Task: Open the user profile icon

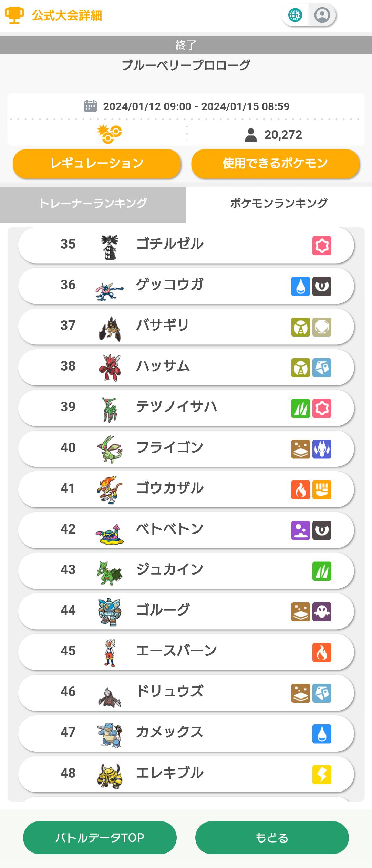Action: pos(322,15)
